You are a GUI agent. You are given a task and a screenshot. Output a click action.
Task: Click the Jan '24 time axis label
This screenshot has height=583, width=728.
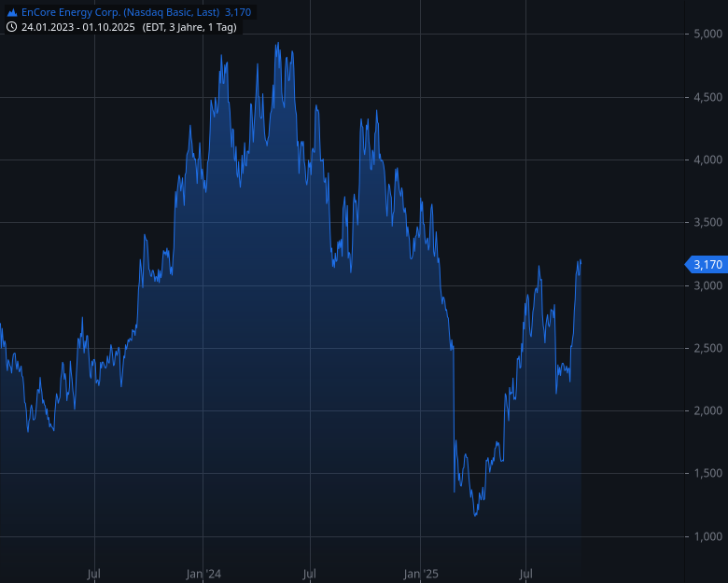pyautogui.click(x=203, y=575)
